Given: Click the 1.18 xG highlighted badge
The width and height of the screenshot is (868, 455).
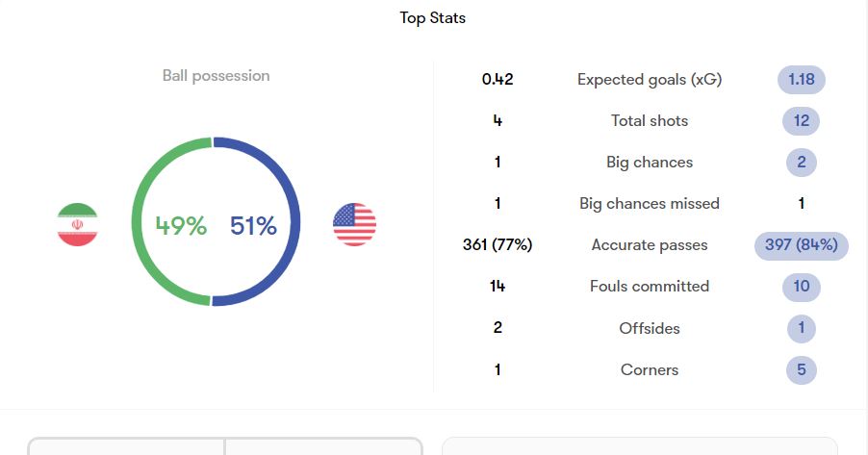Looking at the screenshot, I should 801,80.
